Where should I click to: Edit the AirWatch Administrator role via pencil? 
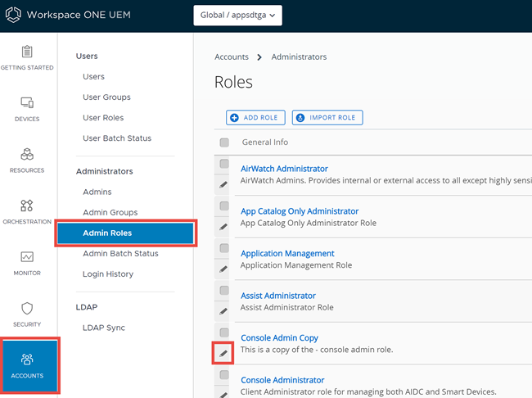click(223, 185)
